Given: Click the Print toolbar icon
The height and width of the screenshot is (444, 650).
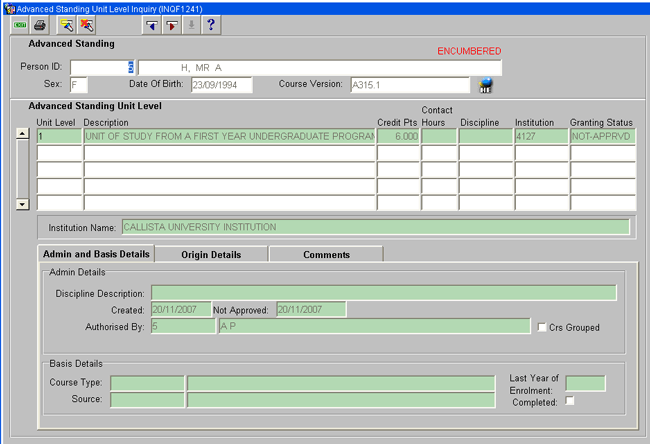Looking at the screenshot, I should tap(40, 23).
